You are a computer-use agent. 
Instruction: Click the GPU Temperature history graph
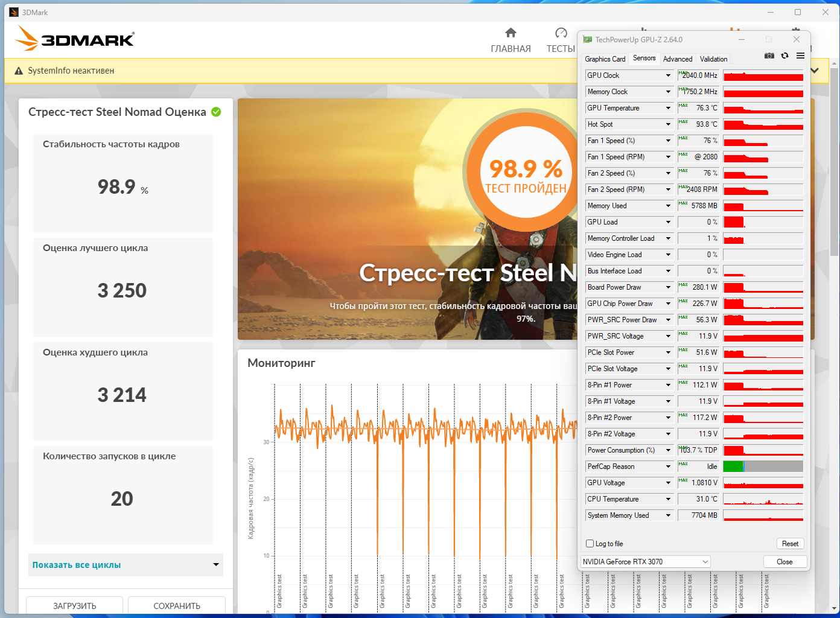pos(763,108)
